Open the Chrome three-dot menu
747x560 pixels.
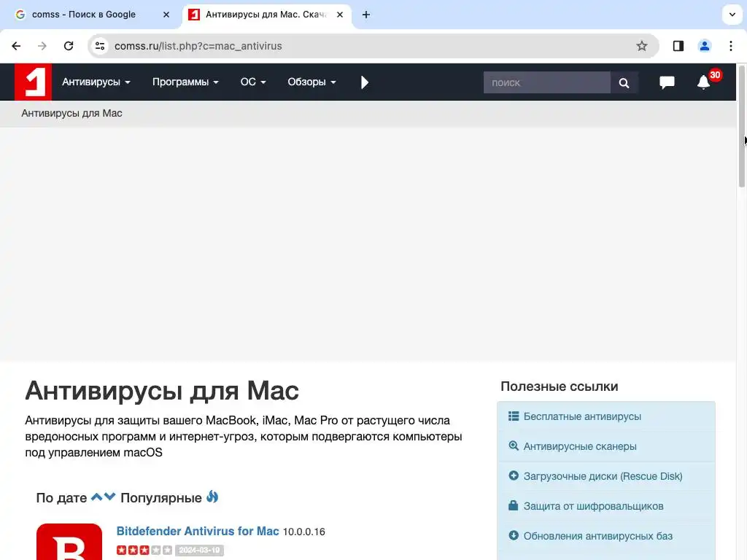click(x=731, y=46)
